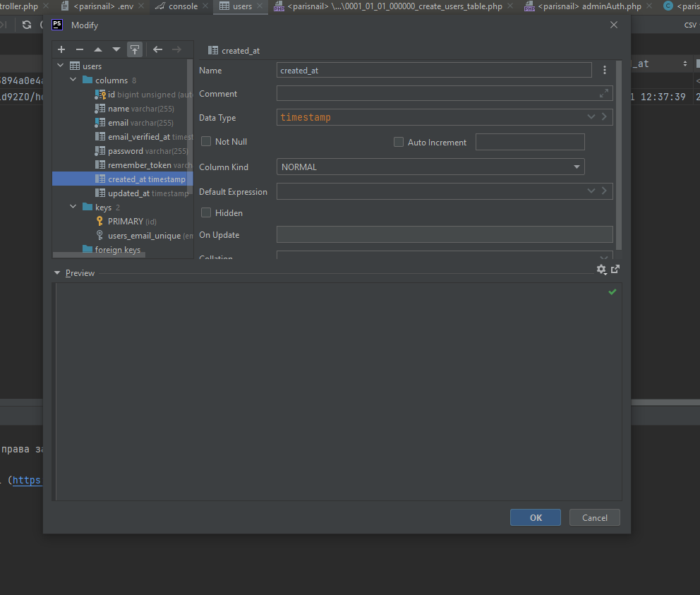This screenshot has height=595, width=700.
Task: Switch to the console tab
Action: (182, 6)
